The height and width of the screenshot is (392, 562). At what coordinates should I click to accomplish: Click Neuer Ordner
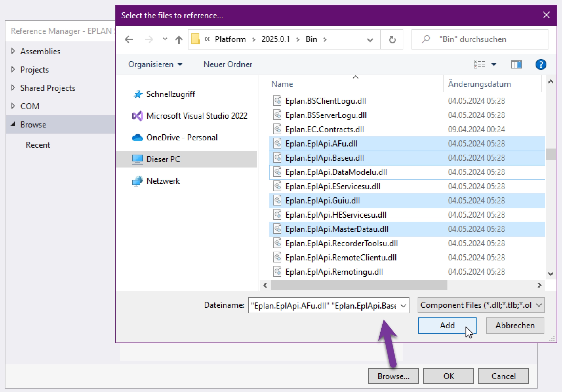click(x=228, y=64)
